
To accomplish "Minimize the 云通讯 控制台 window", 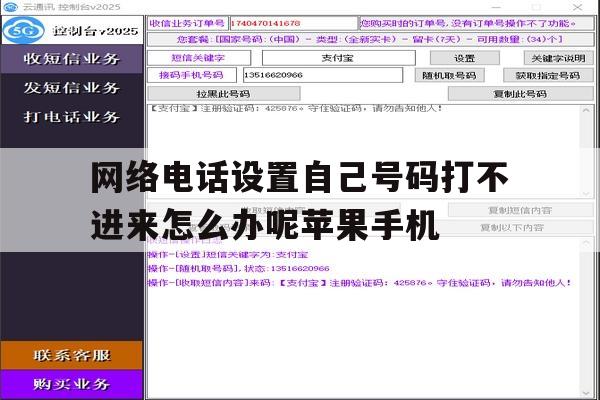I will coord(496,7).
